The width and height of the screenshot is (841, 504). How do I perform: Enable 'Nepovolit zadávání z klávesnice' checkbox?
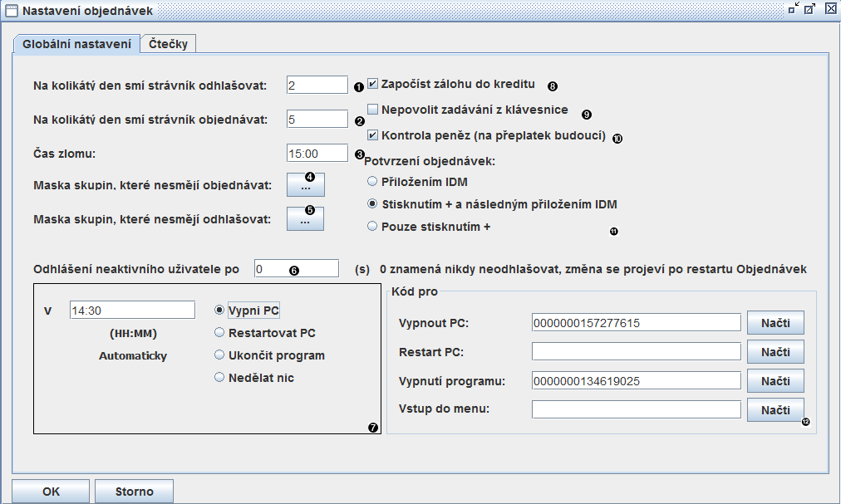pyautogui.click(x=373, y=110)
